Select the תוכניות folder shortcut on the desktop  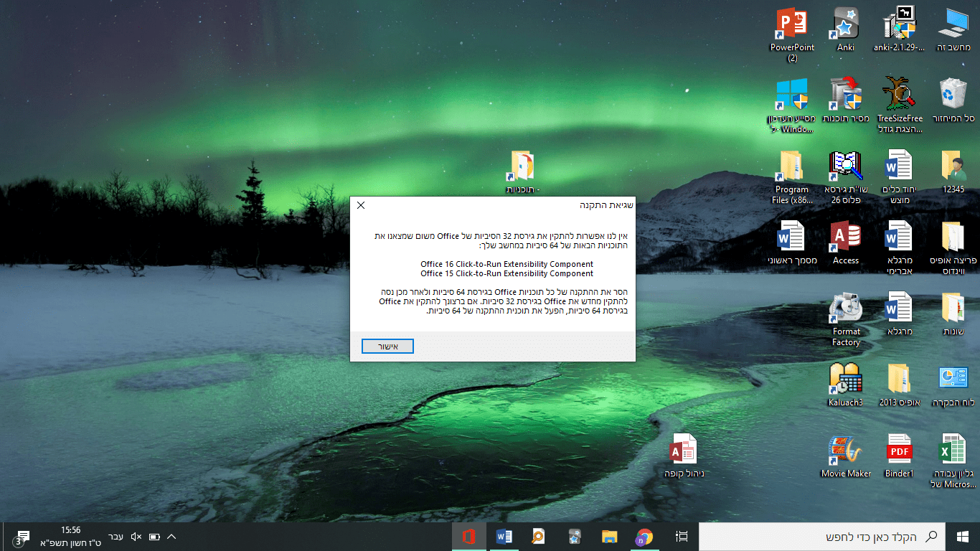click(x=523, y=172)
